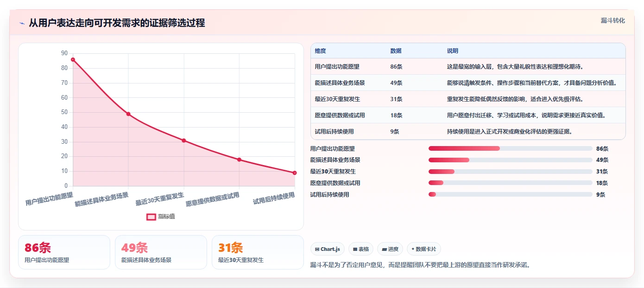Click the description starting 用户愿意付出迁移
This screenshot has height=288, width=644.
click(526, 115)
